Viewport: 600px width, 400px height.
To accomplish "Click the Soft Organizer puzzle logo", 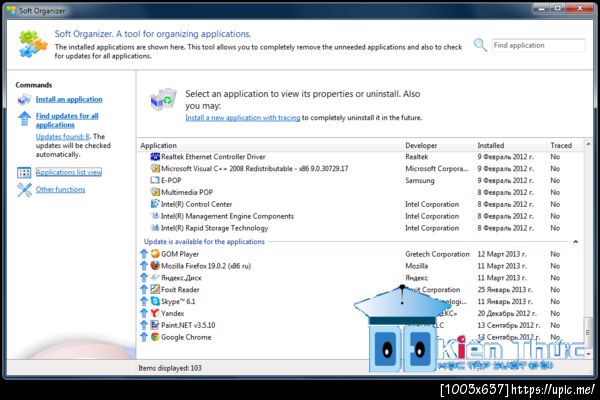I will (x=33, y=44).
